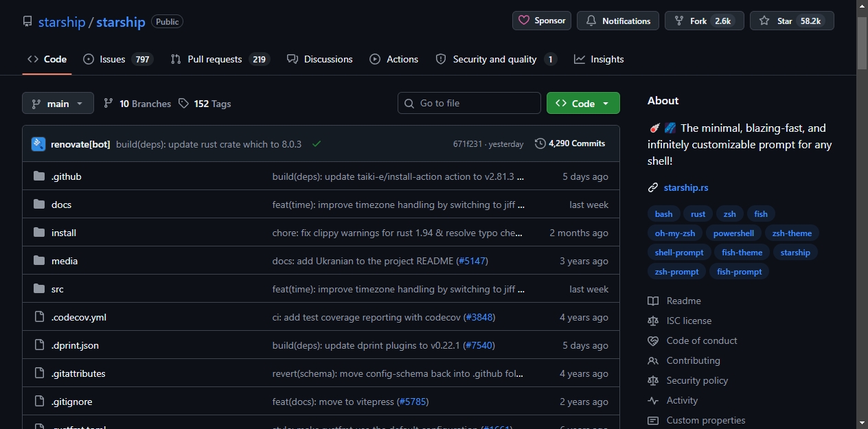868x429 pixels.
Task: Click the pulse icon beside Activity
Action: point(653,400)
